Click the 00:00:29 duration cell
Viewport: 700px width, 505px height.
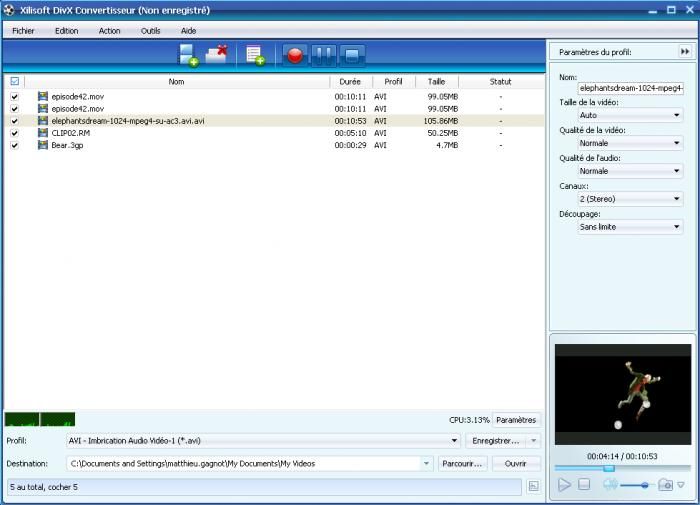pyautogui.click(x=350, y=145)
